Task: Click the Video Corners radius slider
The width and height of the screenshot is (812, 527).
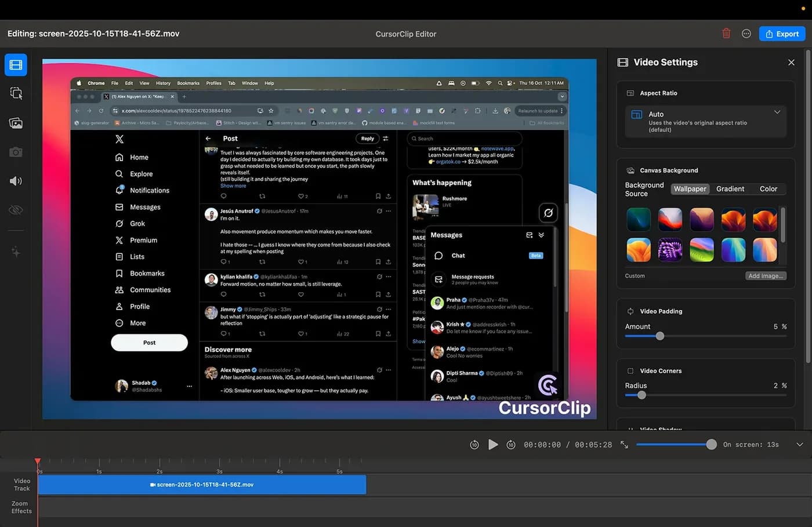Action: pyautogui.click(x=705, y=395)
